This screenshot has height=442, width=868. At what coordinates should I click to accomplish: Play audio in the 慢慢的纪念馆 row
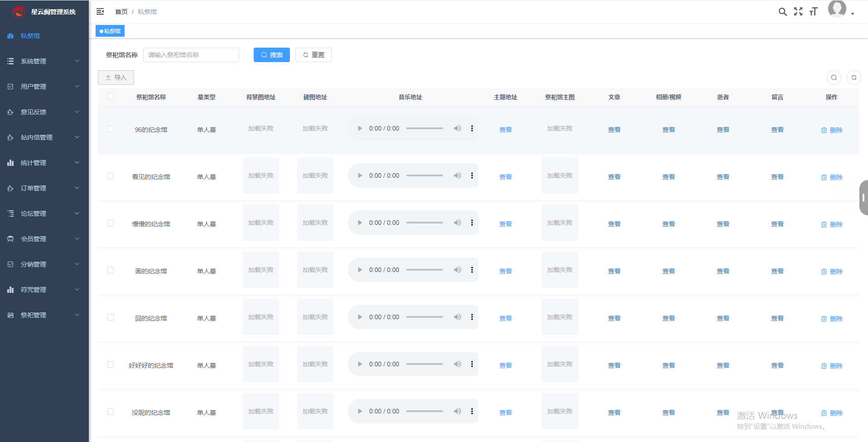(360, 223)
